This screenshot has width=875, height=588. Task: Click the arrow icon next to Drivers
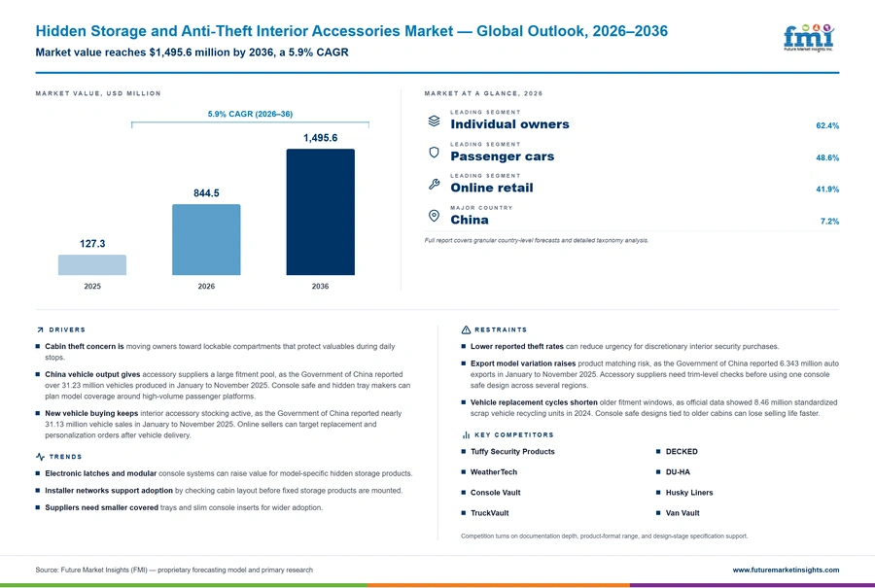(x=40, y=329)
